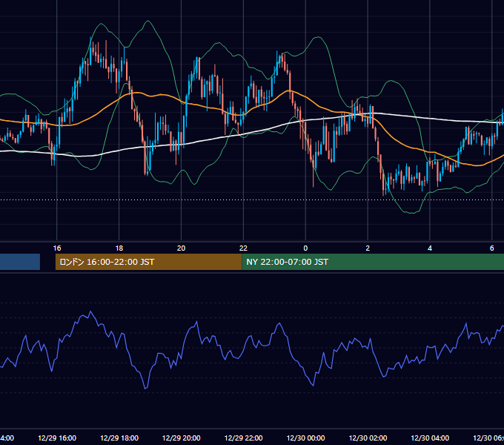Click hour label 18 on price chart axis

(x=119, y=248)
